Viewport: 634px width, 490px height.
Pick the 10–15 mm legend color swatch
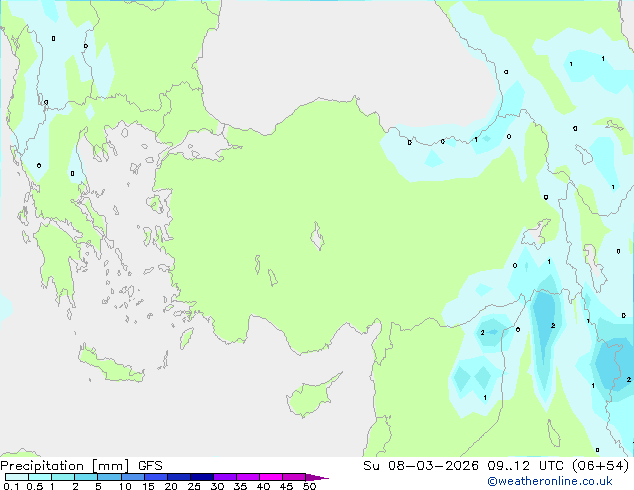[132, 477]
